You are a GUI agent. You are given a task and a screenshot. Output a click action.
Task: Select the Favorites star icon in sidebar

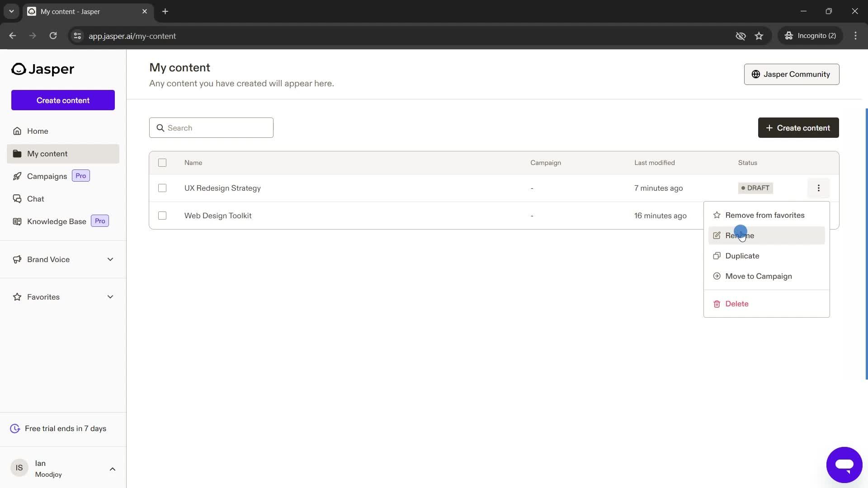(x=17, y=297)
